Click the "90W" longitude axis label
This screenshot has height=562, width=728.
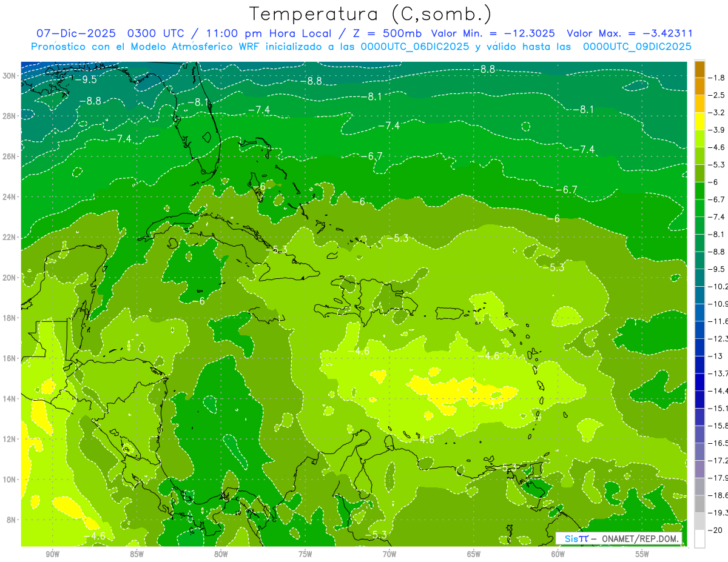pyautogui.click(x=52, y=554)
